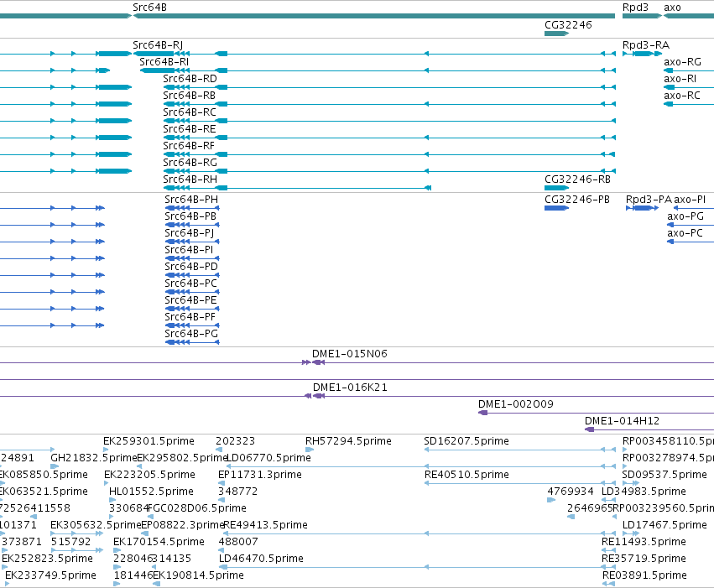Select EST RE49413.5prime
Image resolution: width=714 pixels, height=588 pixels.
click(265, 526)
